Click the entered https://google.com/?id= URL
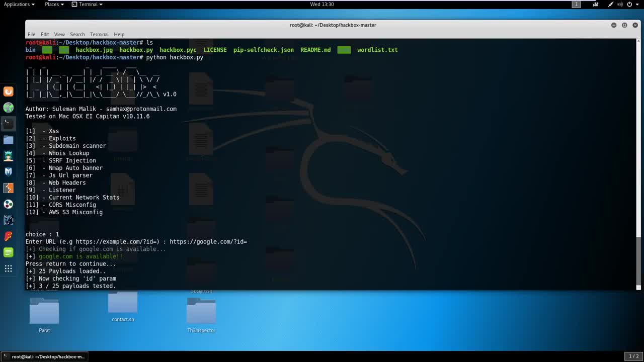 tap(208, 242)
